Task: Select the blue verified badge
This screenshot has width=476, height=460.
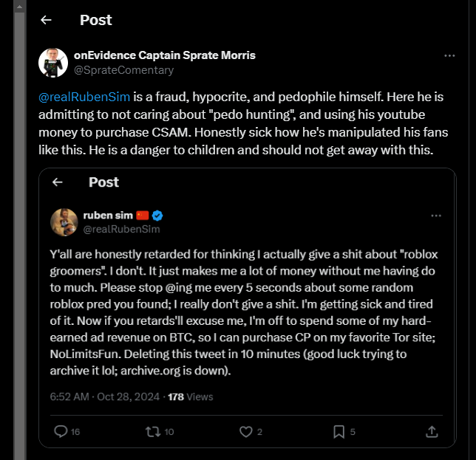Action: click(x=157, y=216)
